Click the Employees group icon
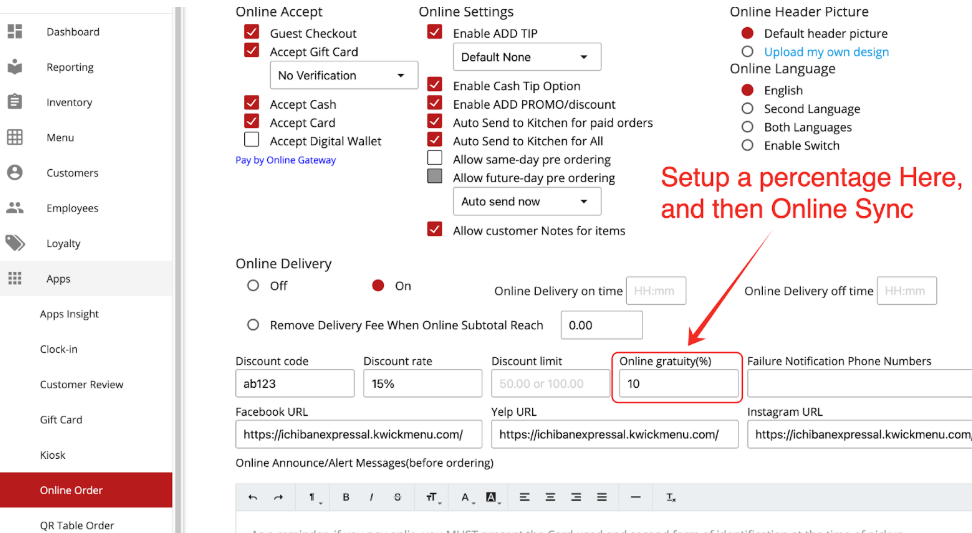This screenshot has width=972, height=533. pos(15,208)
